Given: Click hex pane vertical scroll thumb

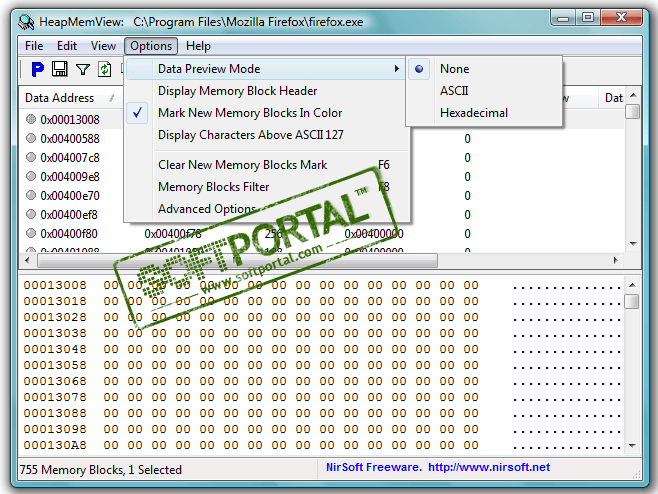Looking at the screenshot, I should point(632,301).
